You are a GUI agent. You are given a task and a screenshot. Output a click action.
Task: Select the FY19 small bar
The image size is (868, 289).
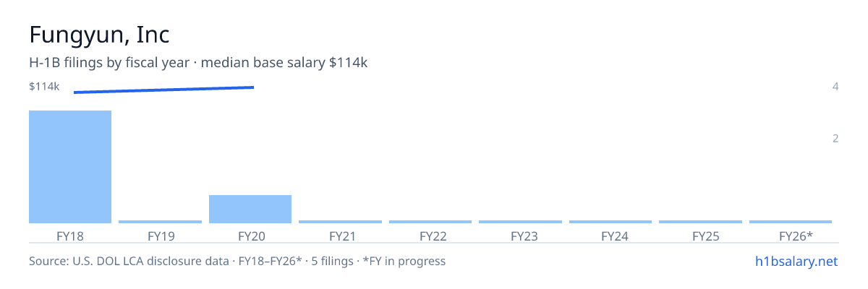160,222
